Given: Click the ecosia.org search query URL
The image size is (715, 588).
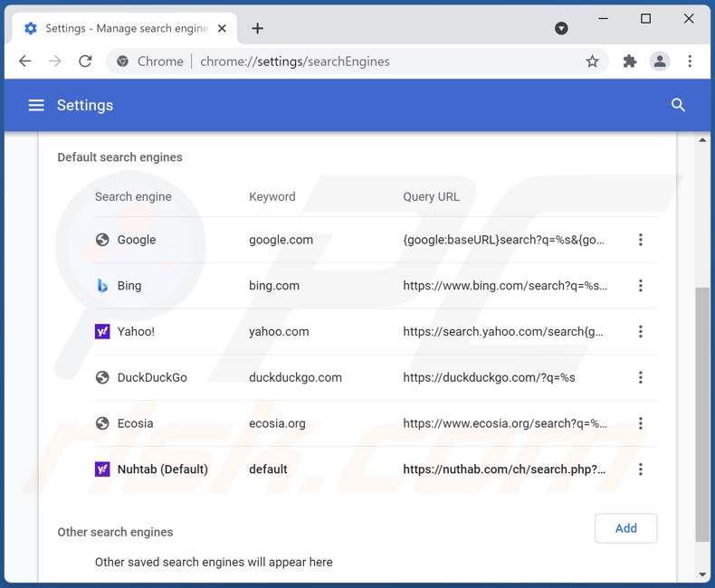Looking at the screenshot, I should [x=505, y=423].
